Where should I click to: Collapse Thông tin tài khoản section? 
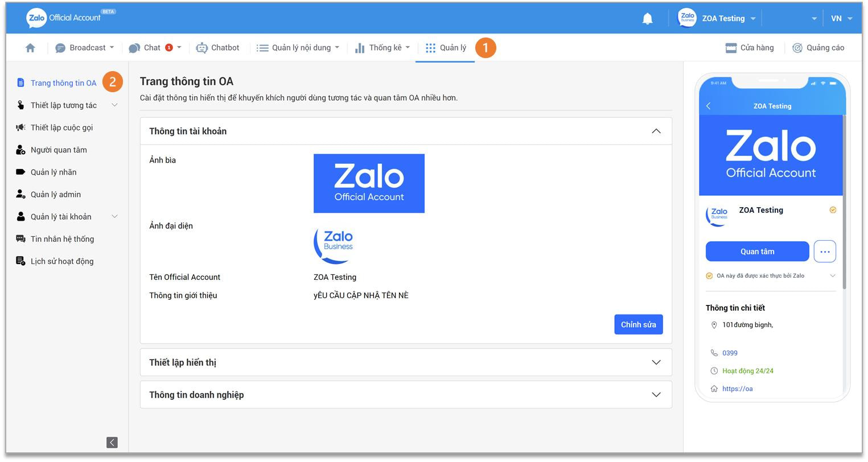coord(656,131)
